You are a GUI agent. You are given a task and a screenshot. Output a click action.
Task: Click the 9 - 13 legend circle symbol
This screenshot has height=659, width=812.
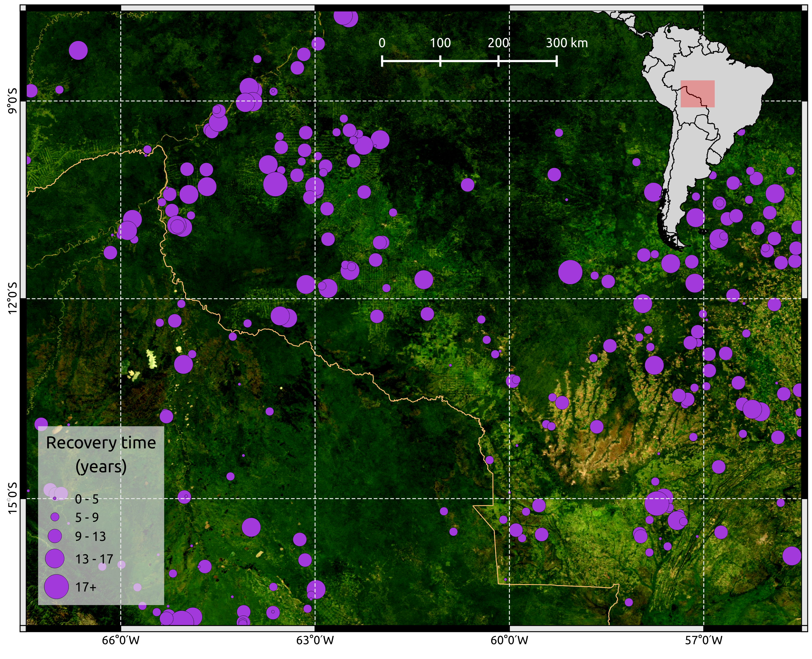pyautogui.click(x=55, y=536)
